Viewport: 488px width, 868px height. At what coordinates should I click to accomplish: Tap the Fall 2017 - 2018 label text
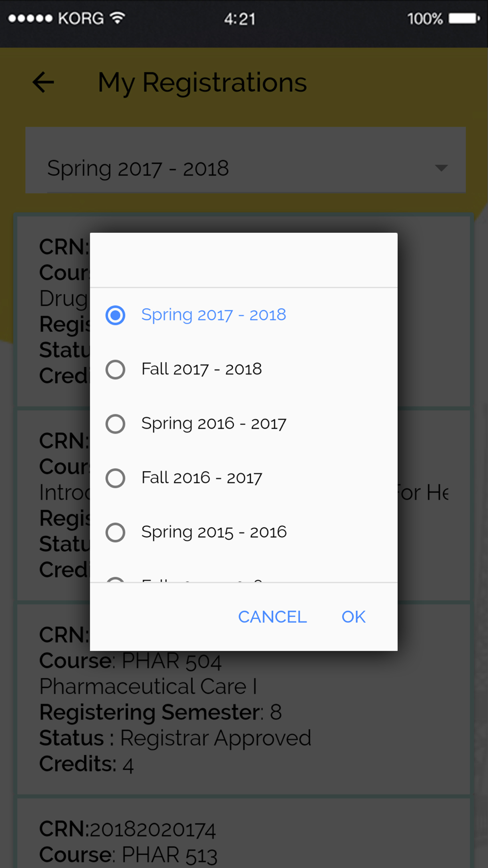pos(202,369)
